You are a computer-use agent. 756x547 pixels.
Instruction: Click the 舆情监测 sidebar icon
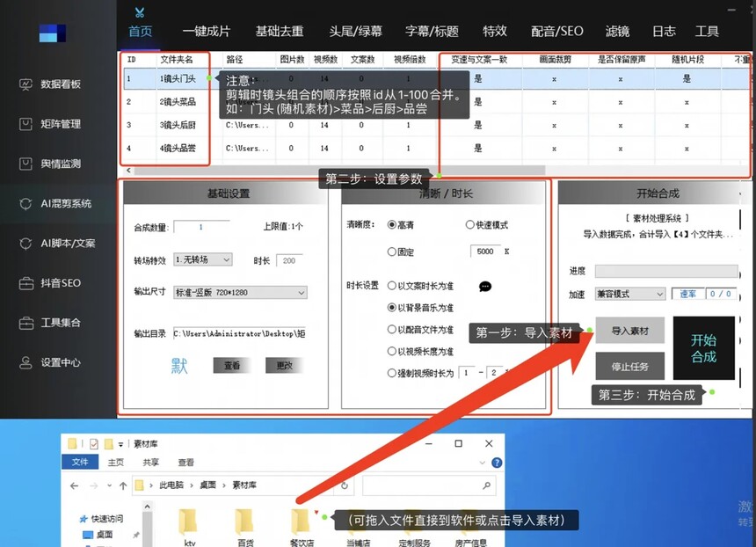point(25,164)
